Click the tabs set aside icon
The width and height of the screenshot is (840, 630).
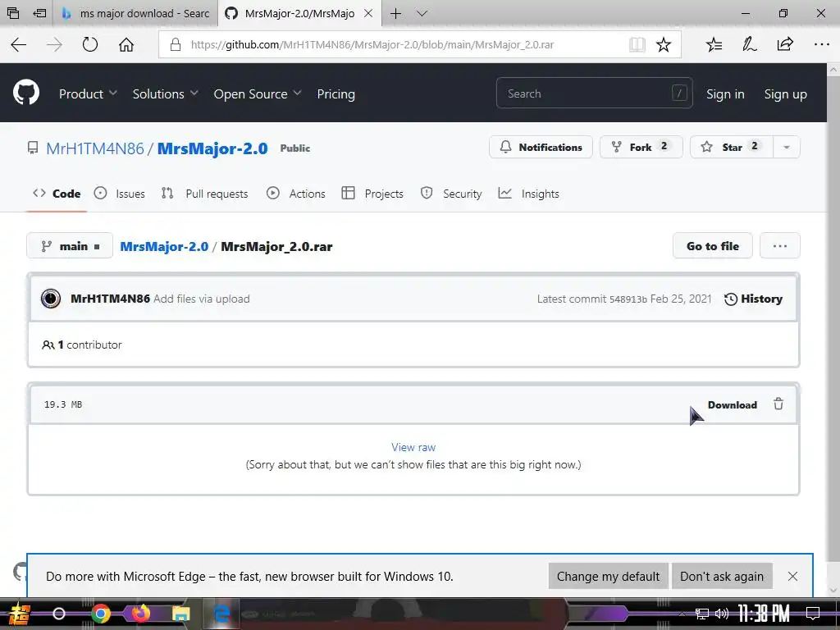point(13,13)
